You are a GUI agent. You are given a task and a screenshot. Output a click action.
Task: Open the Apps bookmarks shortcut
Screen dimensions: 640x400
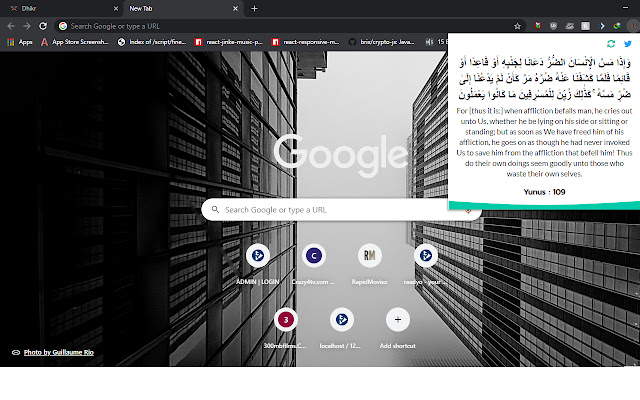point(20,42)
